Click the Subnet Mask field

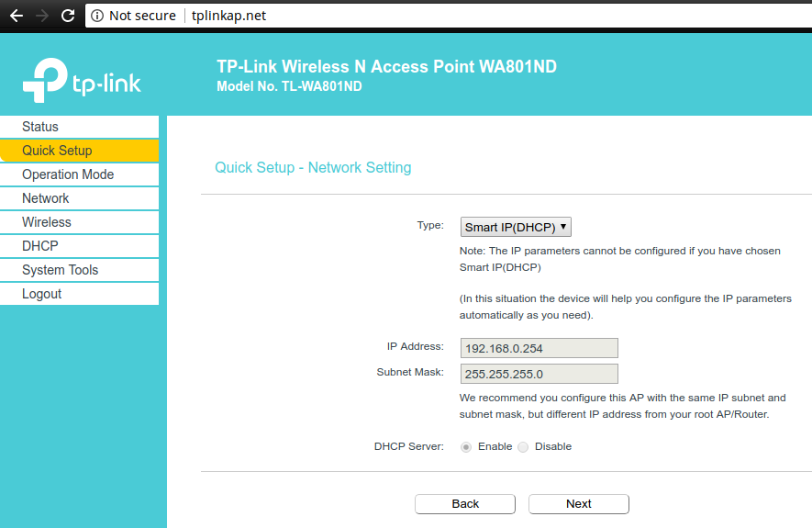539,374
